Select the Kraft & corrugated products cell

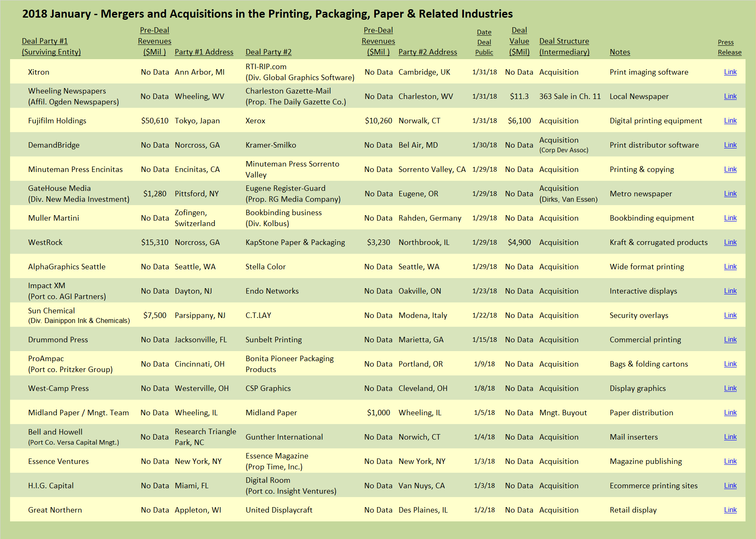658,242
